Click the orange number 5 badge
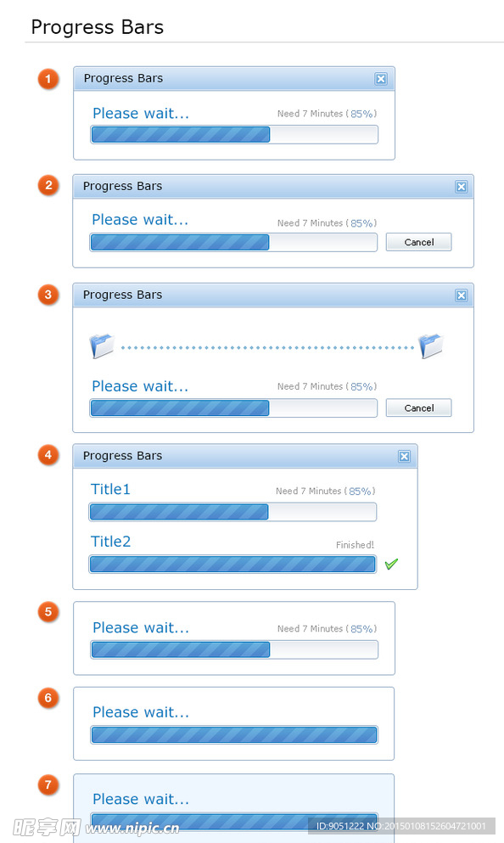 tap(48, 612)
